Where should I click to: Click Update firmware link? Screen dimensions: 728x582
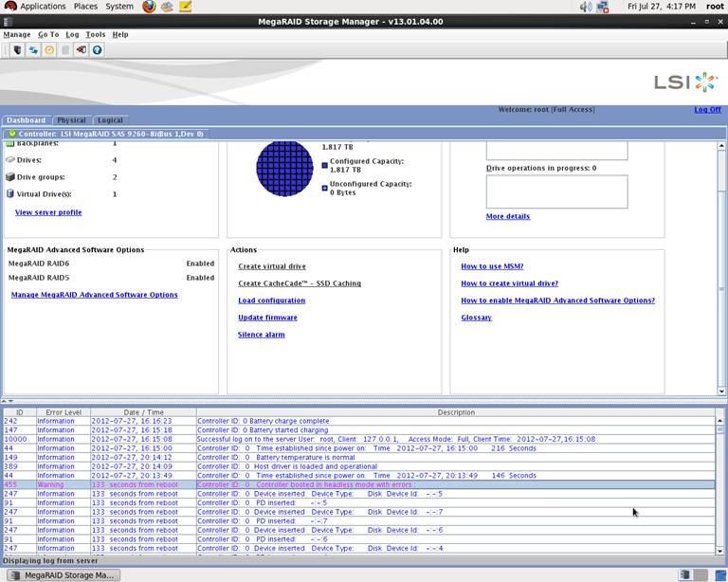267,318
